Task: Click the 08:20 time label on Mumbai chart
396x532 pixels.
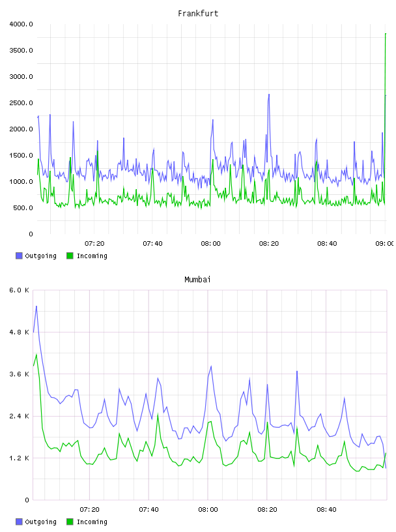Action: click(x=267, y=510)
